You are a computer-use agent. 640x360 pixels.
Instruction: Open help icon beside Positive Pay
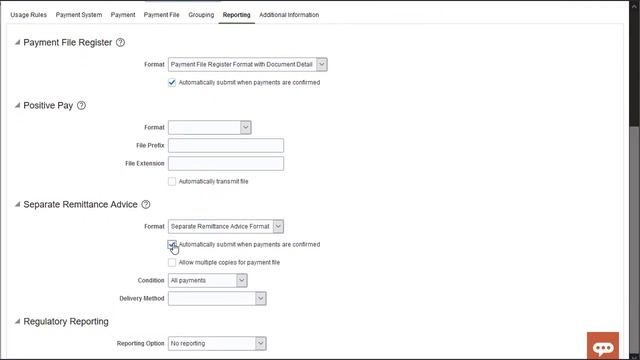tap(81, 105)
